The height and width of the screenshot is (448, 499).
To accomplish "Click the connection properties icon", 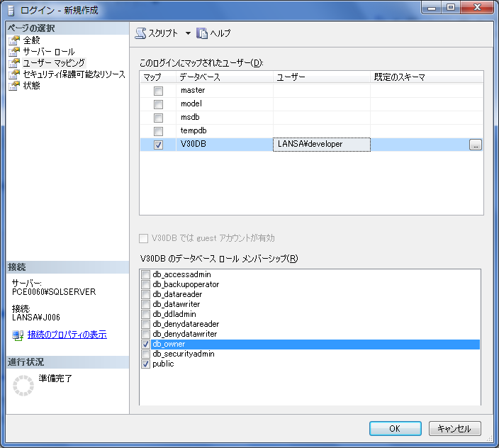I will pos(18,335).
